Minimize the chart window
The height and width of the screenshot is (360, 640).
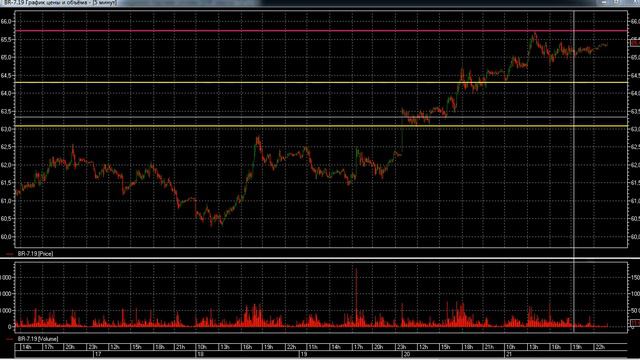tap(604, 2)
